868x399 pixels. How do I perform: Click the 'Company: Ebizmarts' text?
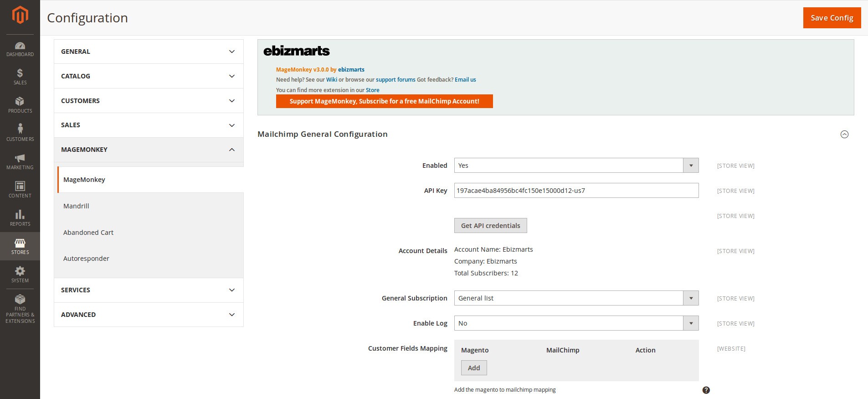pyautogui.click(x=486, y=261)
